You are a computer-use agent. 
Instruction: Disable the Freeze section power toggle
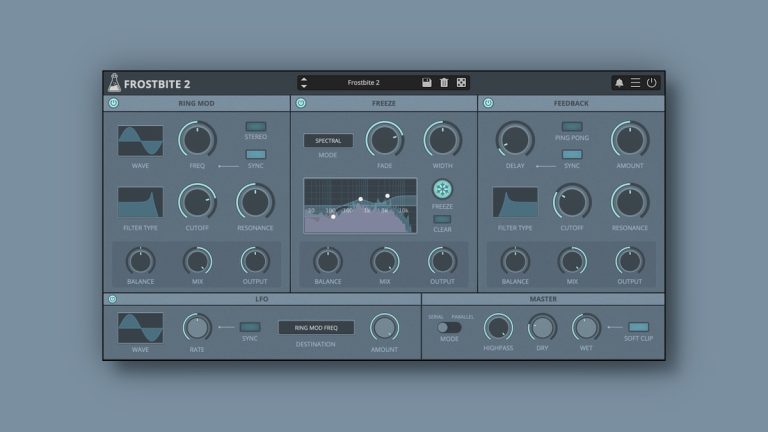tap(301, 103)
